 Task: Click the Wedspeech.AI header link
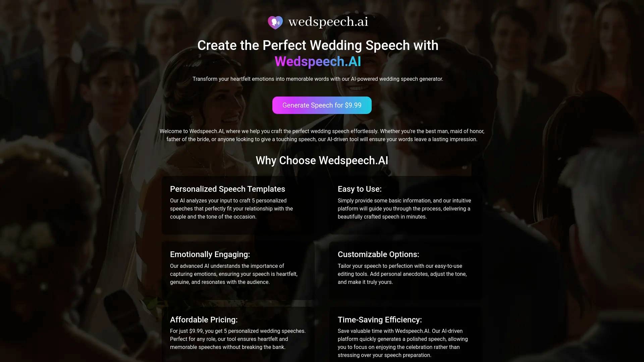click(318, 22)
